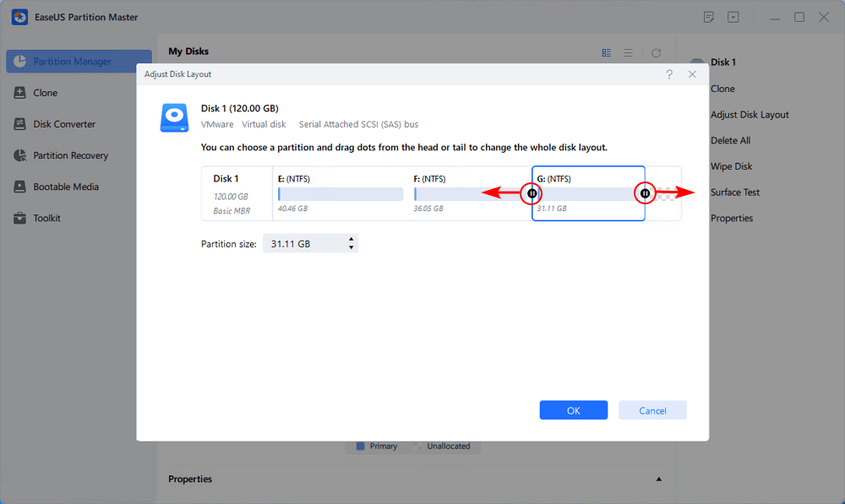The height and width of the screenshot is (504, 845).
Task: Click Properties in the right panel
Action: click(x=732, y=218)
